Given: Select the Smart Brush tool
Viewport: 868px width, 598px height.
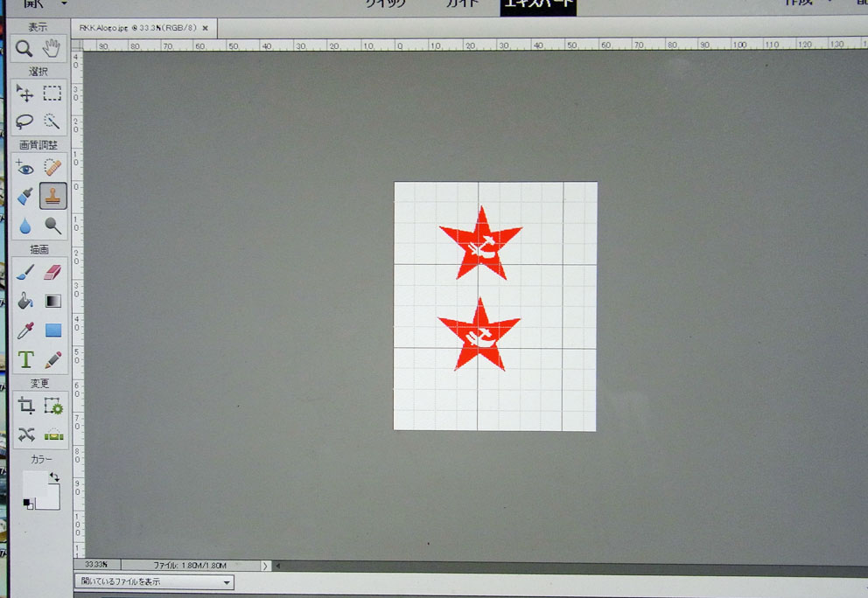Looking at the screenshot, I should click(x=24, y=197).
